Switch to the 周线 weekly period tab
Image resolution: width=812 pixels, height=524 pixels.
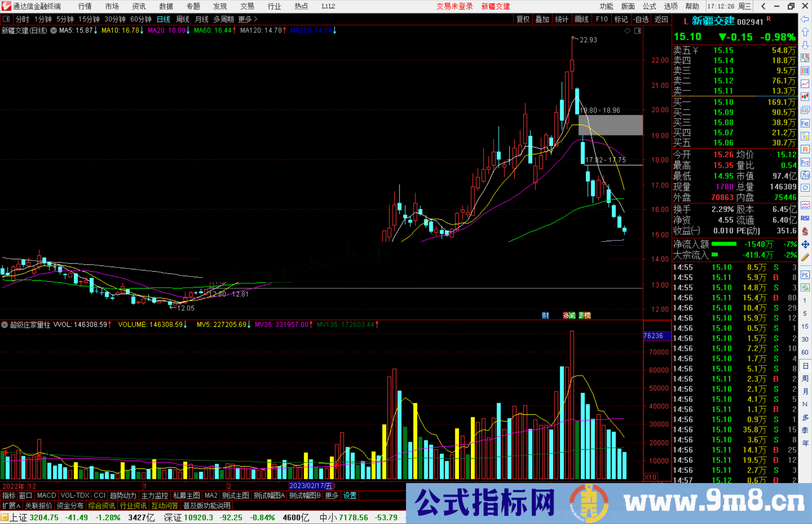pyautogui.click(x=183, y=19)
